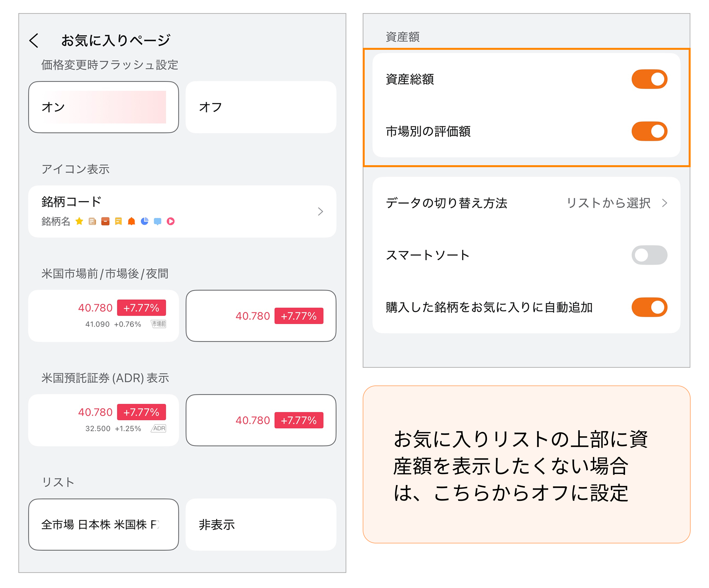Click the yellow star icon next to 銘柄名
Screen dimensions: 709x588
click(x=79, y=221)
